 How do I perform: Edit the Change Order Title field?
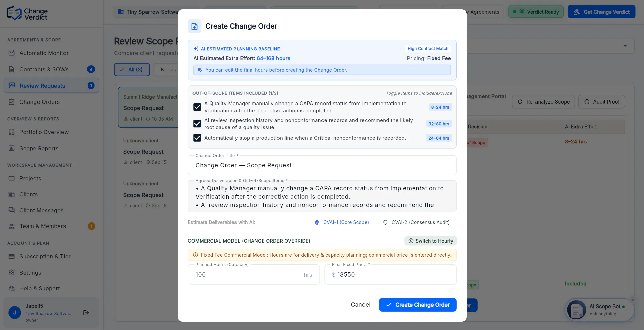click(322, 165)
